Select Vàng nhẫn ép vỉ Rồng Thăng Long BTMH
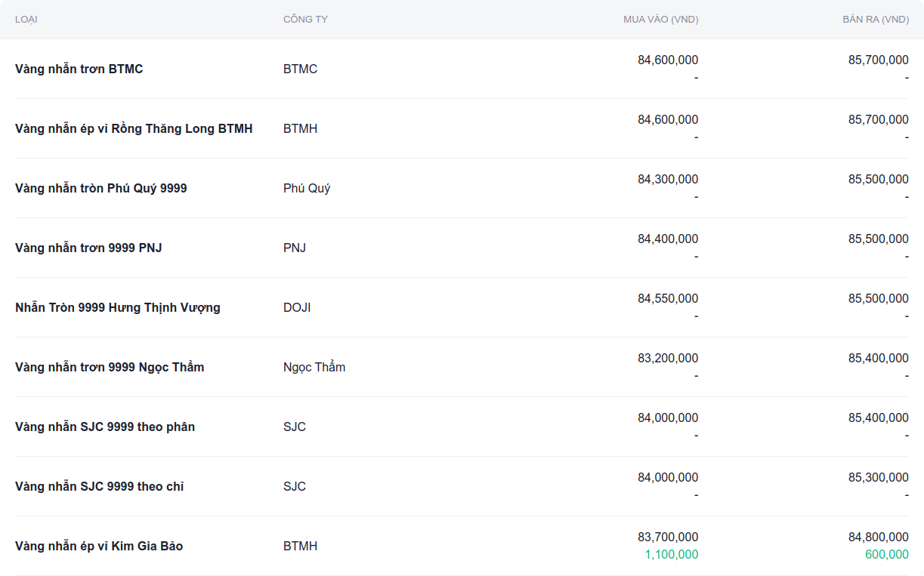924x576 pixels. point(134,128)
